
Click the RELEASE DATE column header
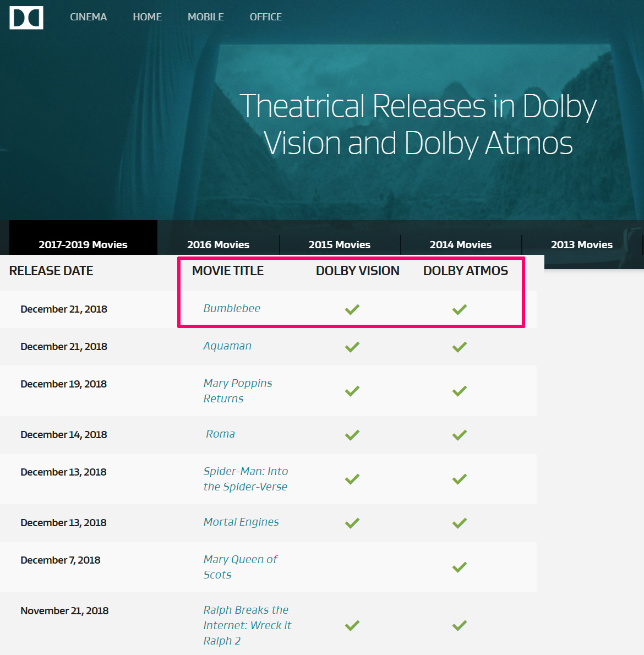[51, 271]
